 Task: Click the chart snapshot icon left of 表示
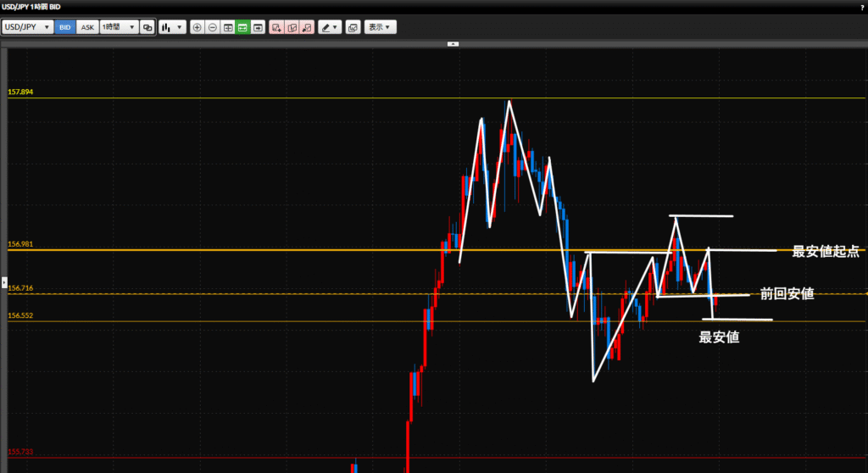[x=353, y=27]
